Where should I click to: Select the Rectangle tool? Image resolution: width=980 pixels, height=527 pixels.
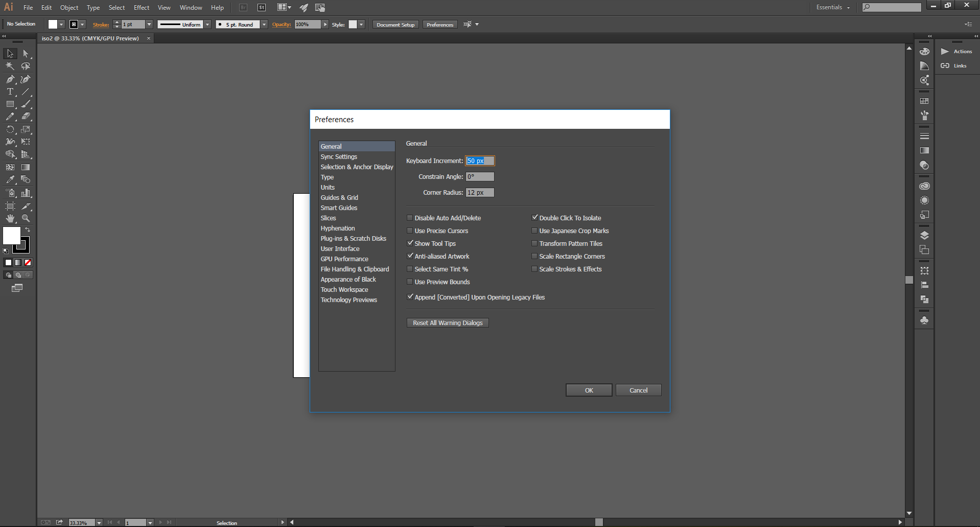click(x=10, y=104)
